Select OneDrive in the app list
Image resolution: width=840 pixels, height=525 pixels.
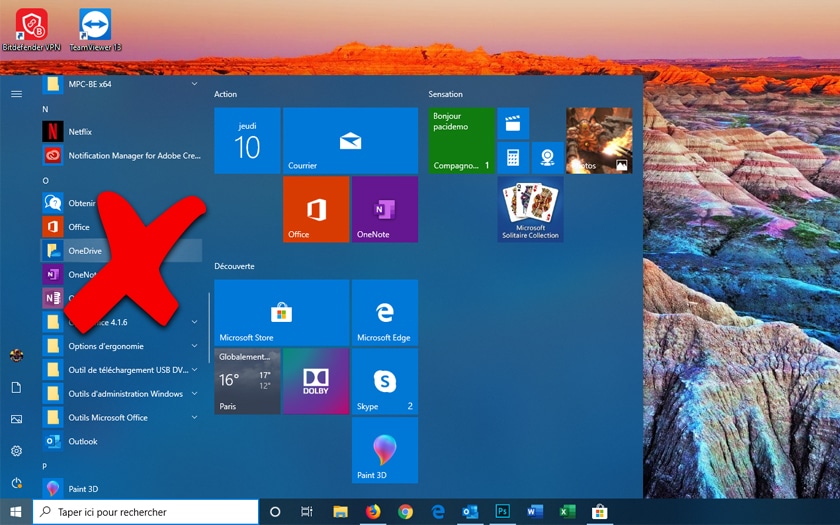click(85, 251)
